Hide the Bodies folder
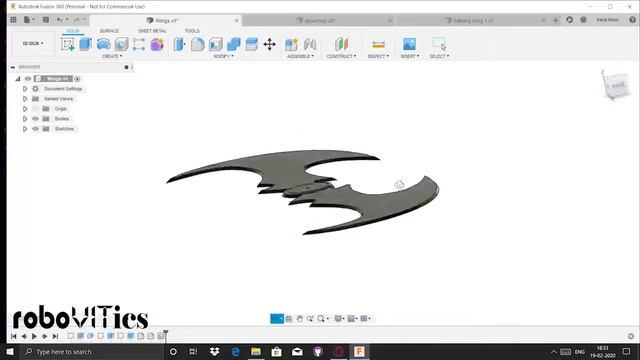Image resolution: width=640 pixels, height=360 pixels. click(x=36, y=119)
